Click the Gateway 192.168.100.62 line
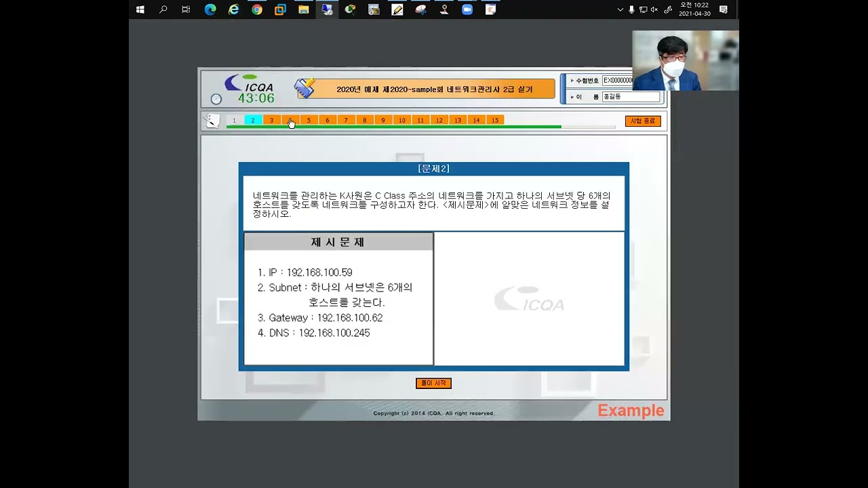The image size is (868, 488). click(x=320, y=318)
